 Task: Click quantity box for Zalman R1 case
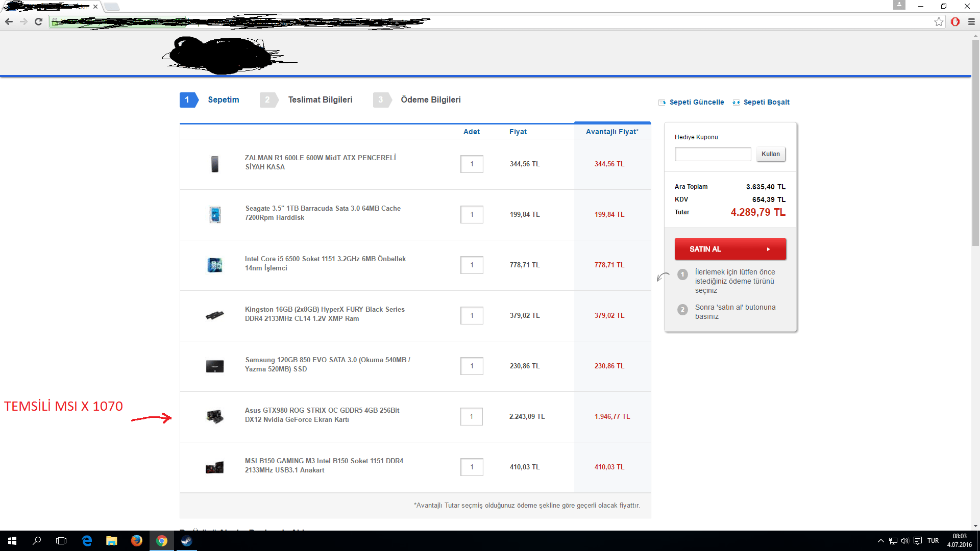pyautogui.click(x=472, y=164)
